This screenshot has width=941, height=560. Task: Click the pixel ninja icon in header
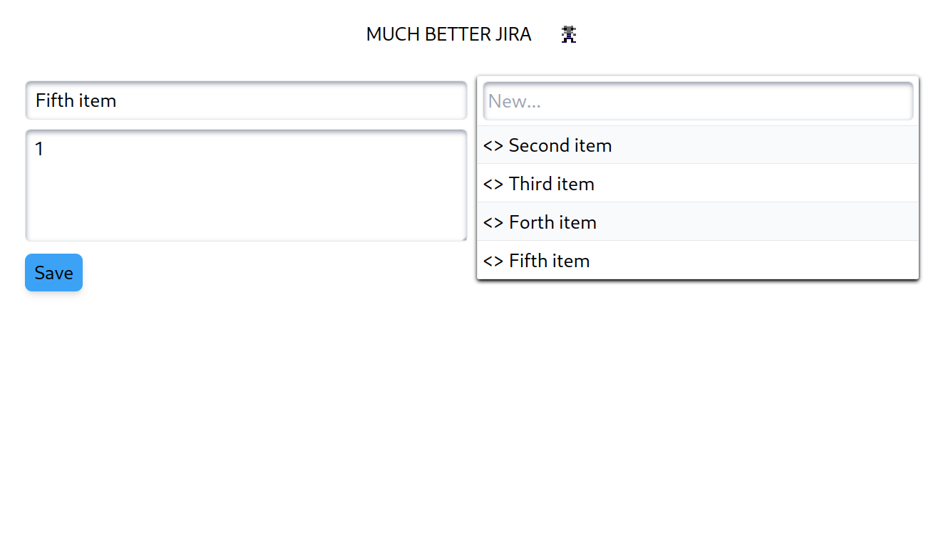pyautogui.click(x=568, y=33)
